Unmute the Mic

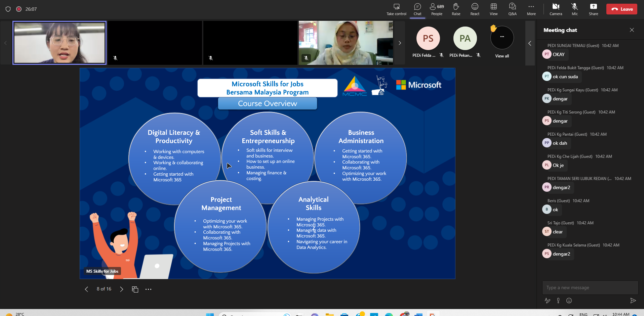click(575, 9)
